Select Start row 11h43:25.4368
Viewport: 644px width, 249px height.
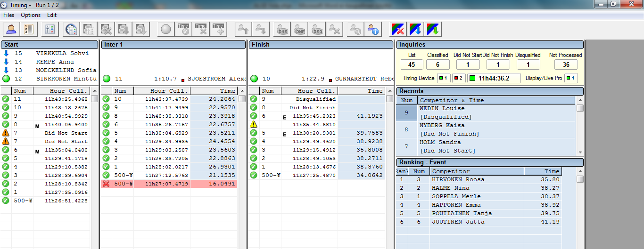click(45, 99)
